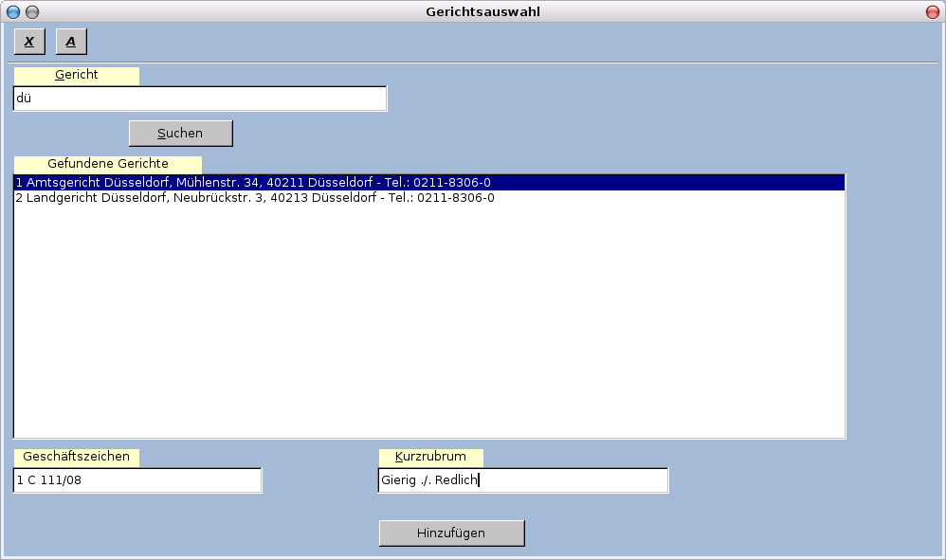Click the Gefundene Gerichte label

[108, 164]
